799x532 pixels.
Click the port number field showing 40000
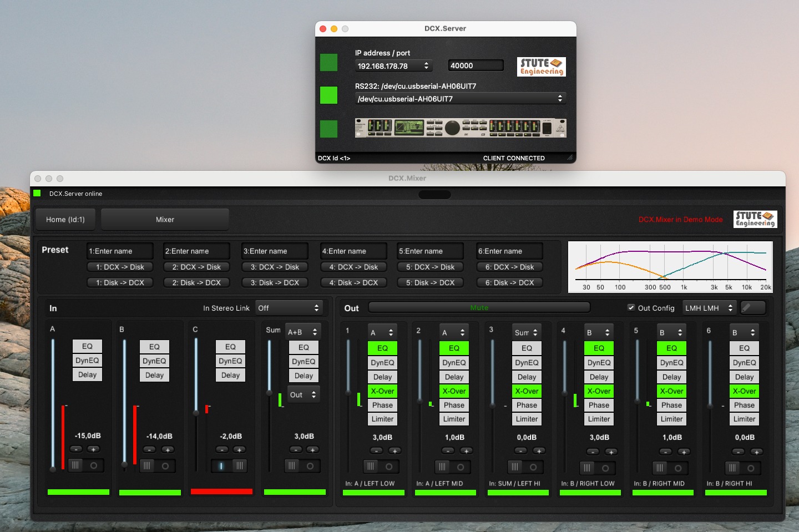(x=476, y=65)
